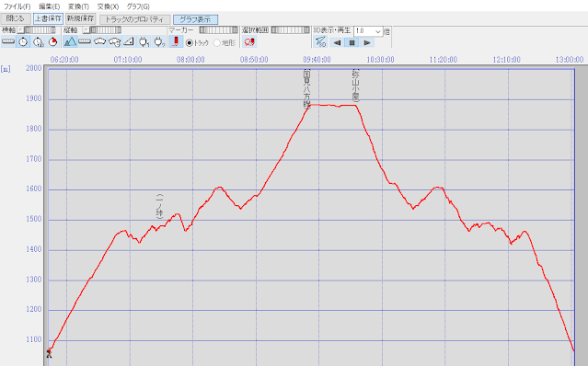588x366 pixels.
Task: Select plug 2 sensor icon
Action: coord(159,42)
